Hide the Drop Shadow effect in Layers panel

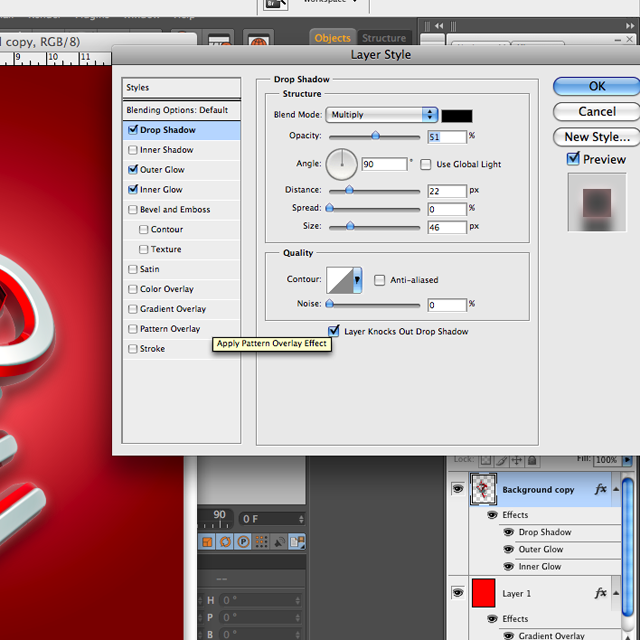[509, 532]
